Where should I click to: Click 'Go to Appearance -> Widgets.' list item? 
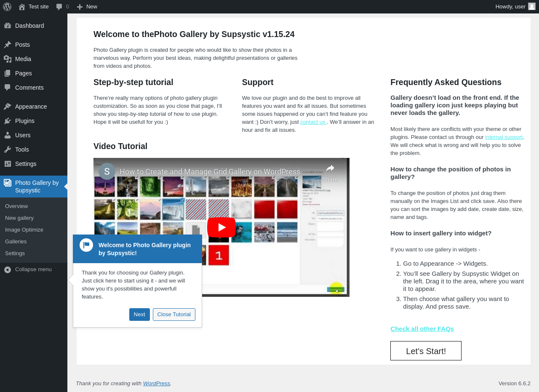pos(445,264)
